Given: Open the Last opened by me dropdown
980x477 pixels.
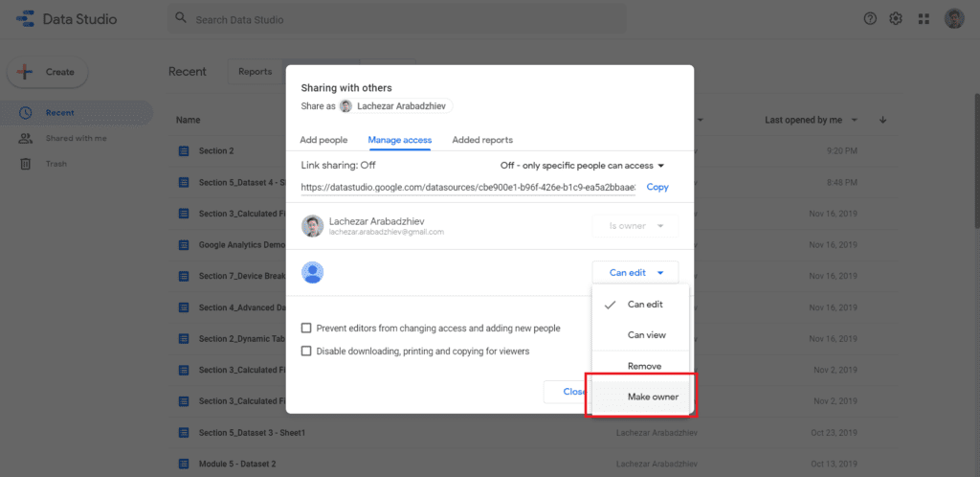Looking at the screenshot, I should point(812,120).
